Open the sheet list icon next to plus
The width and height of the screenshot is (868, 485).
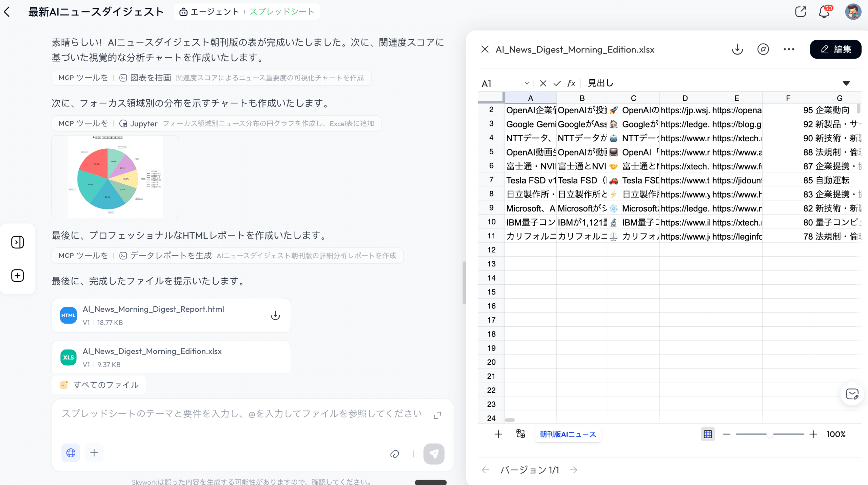click(520, 434)
